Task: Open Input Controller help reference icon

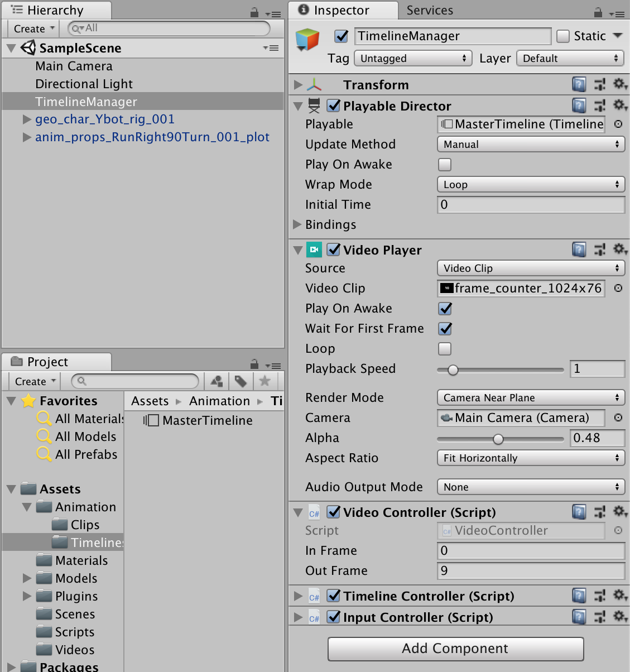Action: click(579, 617)
